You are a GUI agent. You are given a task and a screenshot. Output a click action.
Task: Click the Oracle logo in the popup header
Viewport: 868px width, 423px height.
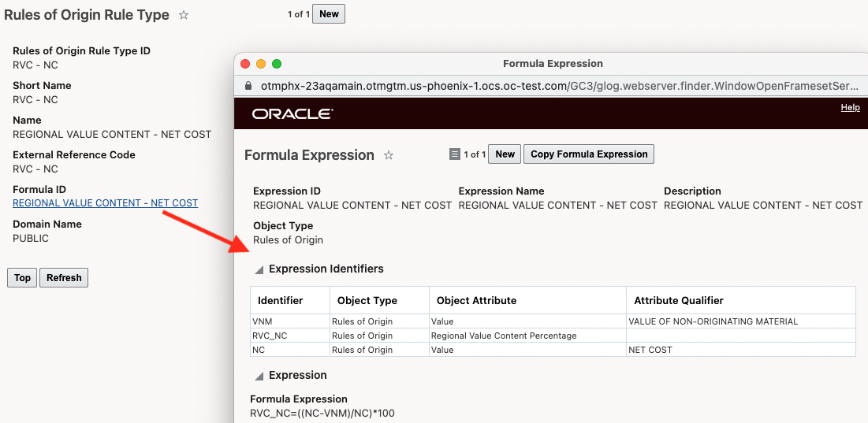[x=292, y=114]
